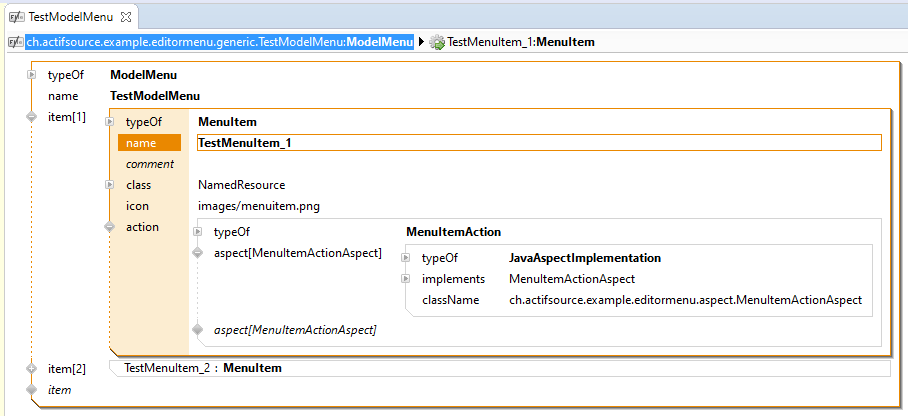Screen dimensions: 908x416
Task: Expand the implements MenuItemActionAspect row arrow
Action: click(x=405, y=279)
